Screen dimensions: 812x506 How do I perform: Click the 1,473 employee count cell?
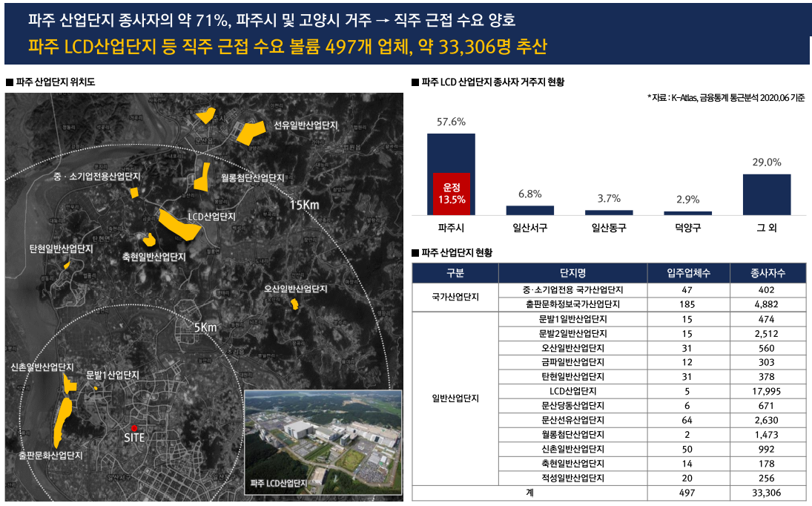point(767,435)
